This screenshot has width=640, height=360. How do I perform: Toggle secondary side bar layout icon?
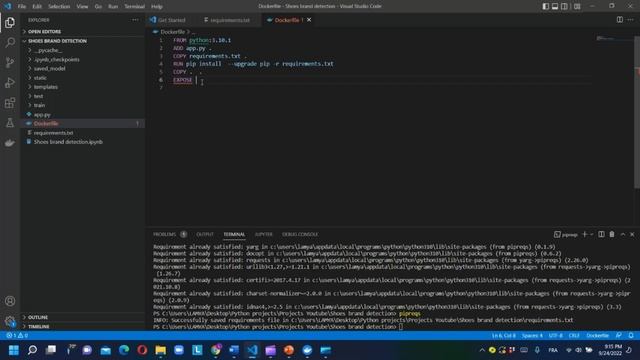point(564,6)
